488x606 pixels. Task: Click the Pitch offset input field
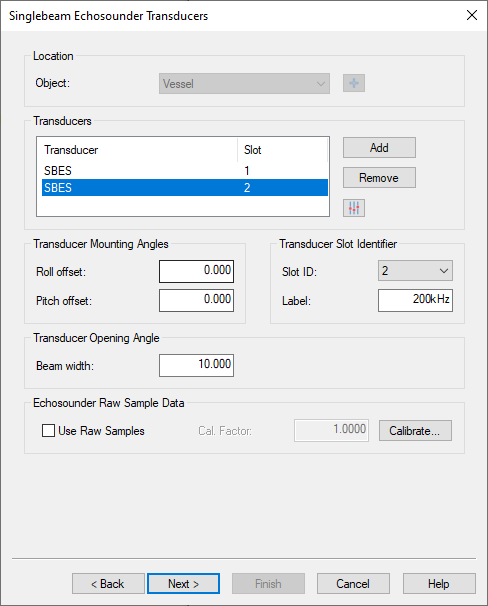(x=196, y=300)
